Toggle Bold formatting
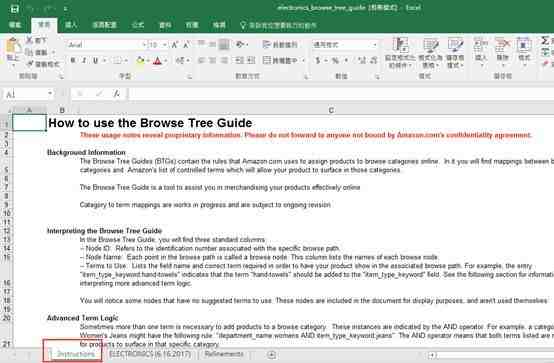This screenshot has width=554, height=363. pos(73,60)
